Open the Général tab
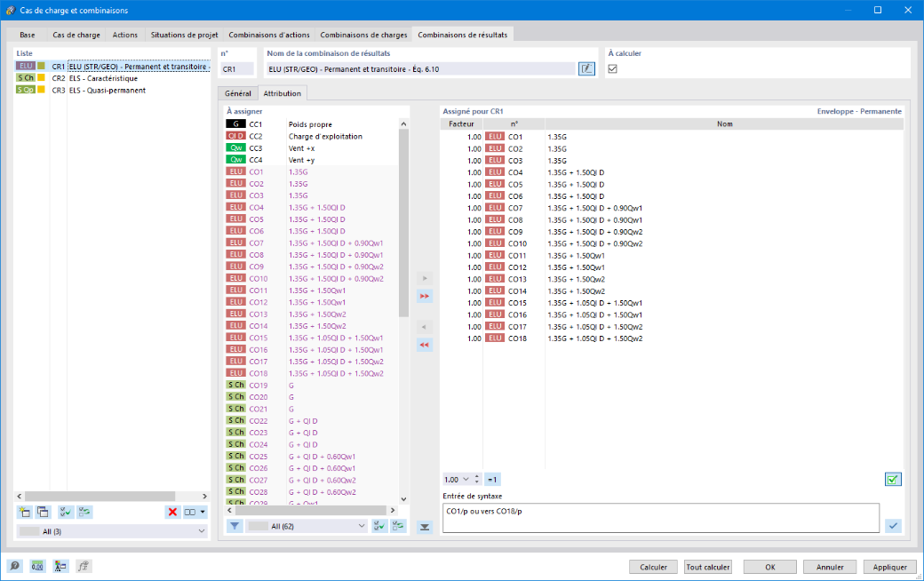This screenshot has height=581, width=924. coord(238,93)
